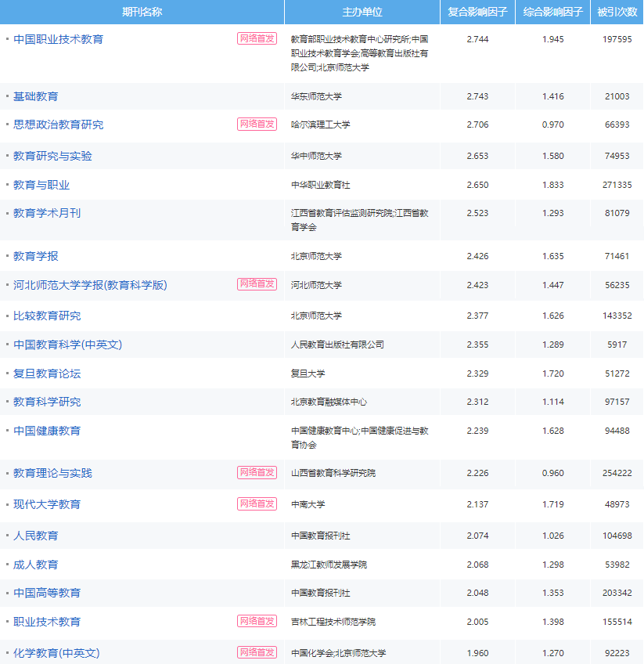Select citation count 254222
The width and height of the screenshot is (644, 664).
click(x=617, y=473)
